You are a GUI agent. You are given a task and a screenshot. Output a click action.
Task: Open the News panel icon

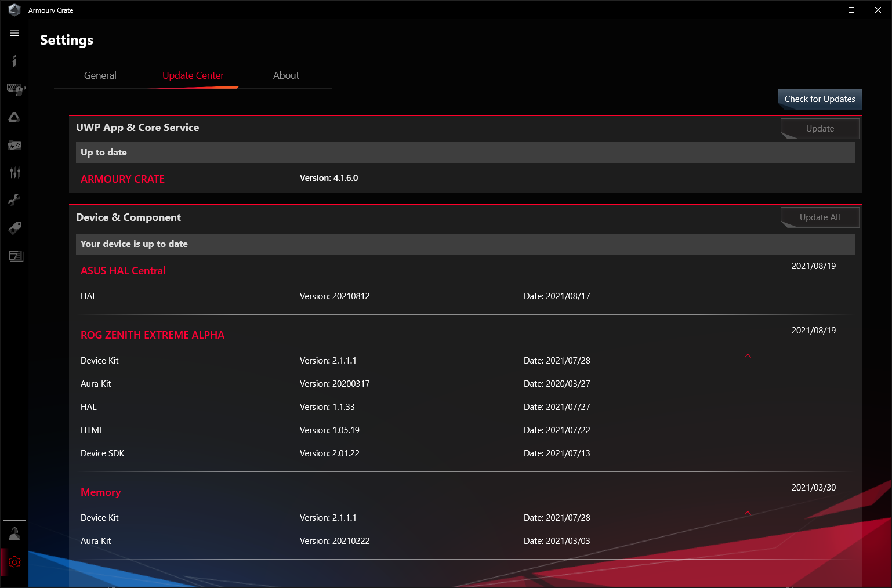[16, 256]
